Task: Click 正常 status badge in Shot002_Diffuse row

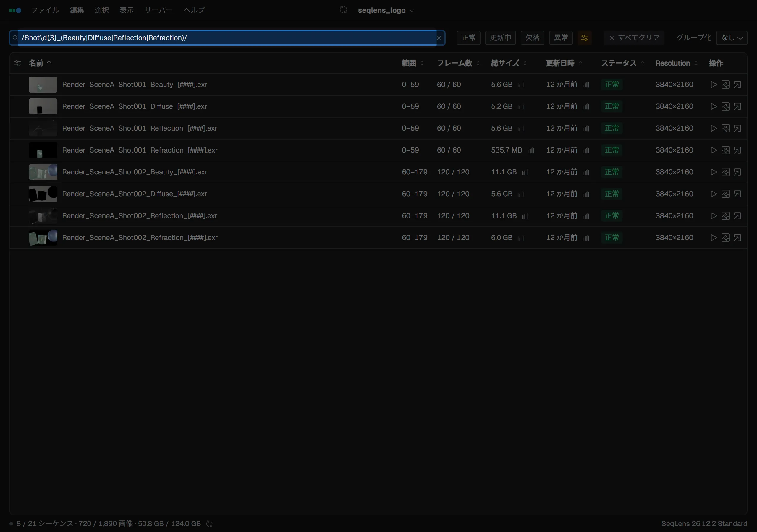Action: click(x=612, y=194)
